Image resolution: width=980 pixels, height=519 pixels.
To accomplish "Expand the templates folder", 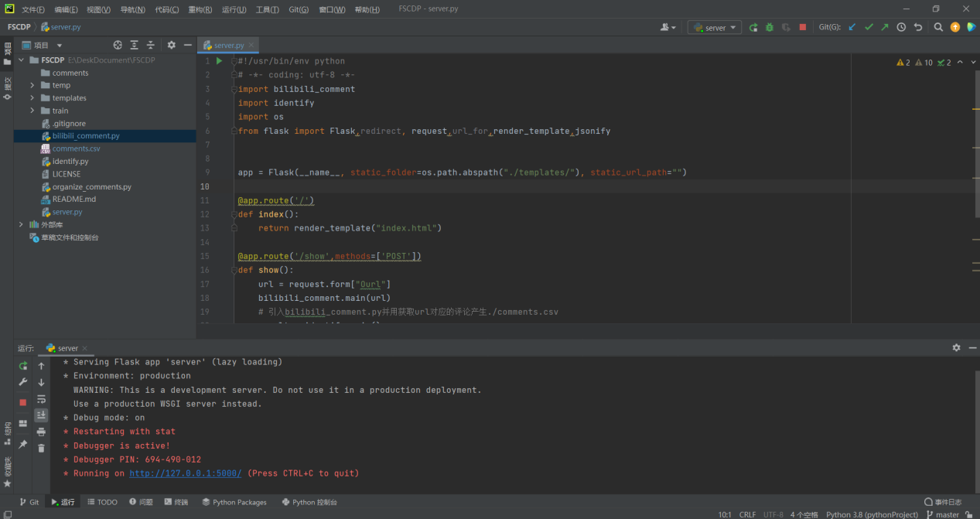I will 32,98.
